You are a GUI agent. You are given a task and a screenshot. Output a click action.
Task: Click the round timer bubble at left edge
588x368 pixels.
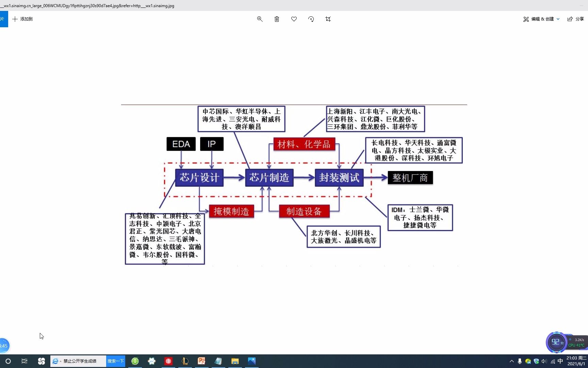coord(4,346)
